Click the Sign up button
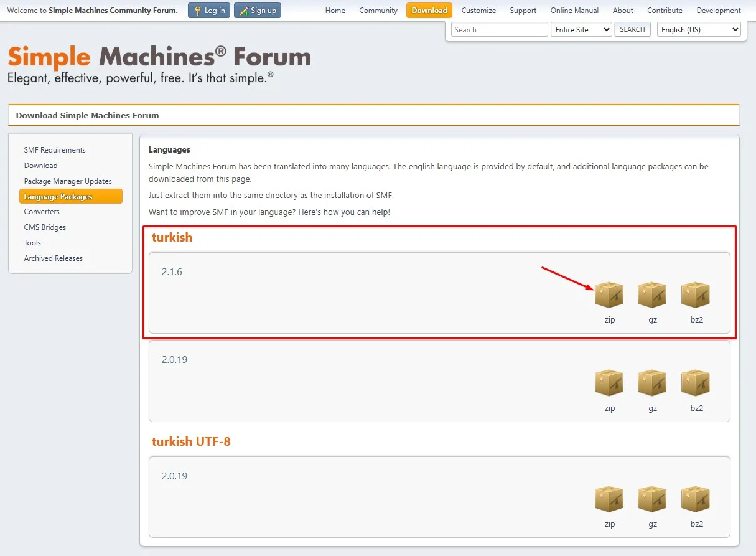Image resolution: width=756 pixels, height=556 pixels. point(258,11)
